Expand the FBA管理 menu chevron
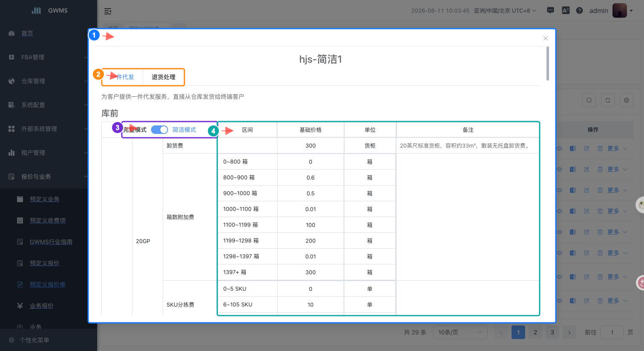Image resolution: width=644 pixels, height=351 pixels. click(86, 57)
